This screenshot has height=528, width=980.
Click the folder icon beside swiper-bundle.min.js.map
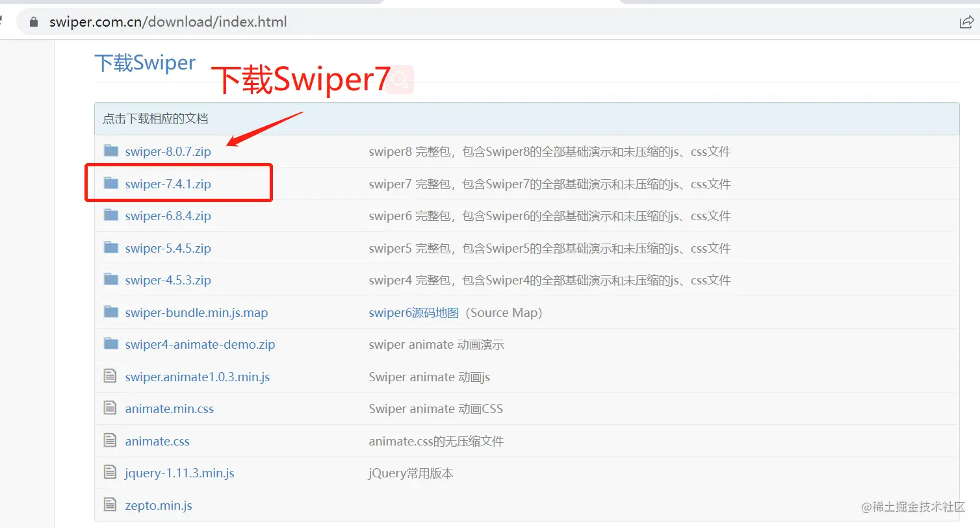click(x=111, y=312)
